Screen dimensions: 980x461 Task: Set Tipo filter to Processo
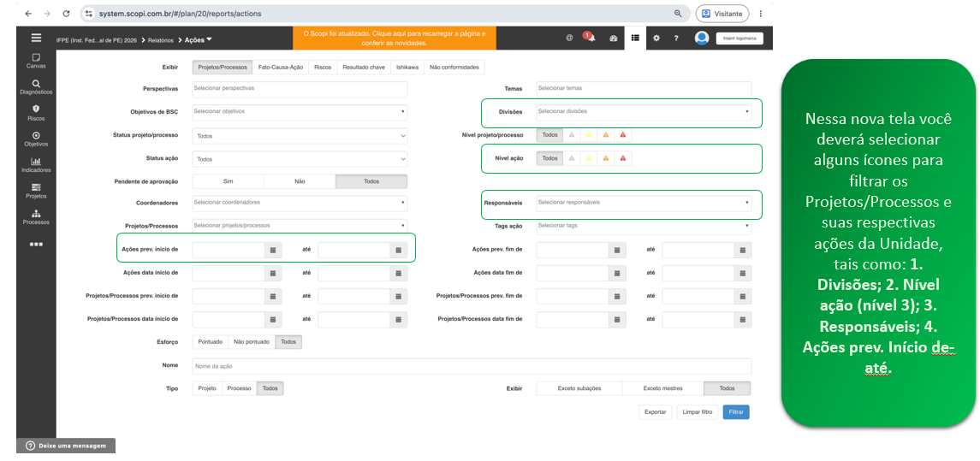click(240, 388)
